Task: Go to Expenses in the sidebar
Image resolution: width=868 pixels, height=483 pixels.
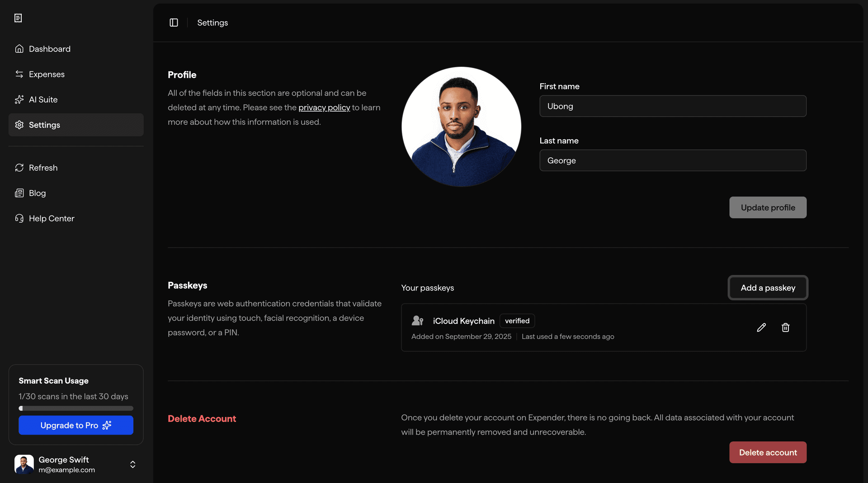Action: pyautogui.click(x=47, y=74)
